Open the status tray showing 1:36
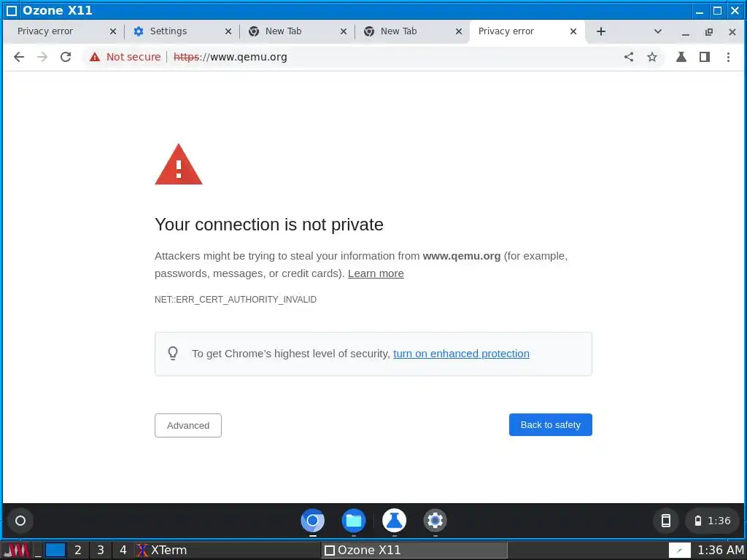 [713, 521]
